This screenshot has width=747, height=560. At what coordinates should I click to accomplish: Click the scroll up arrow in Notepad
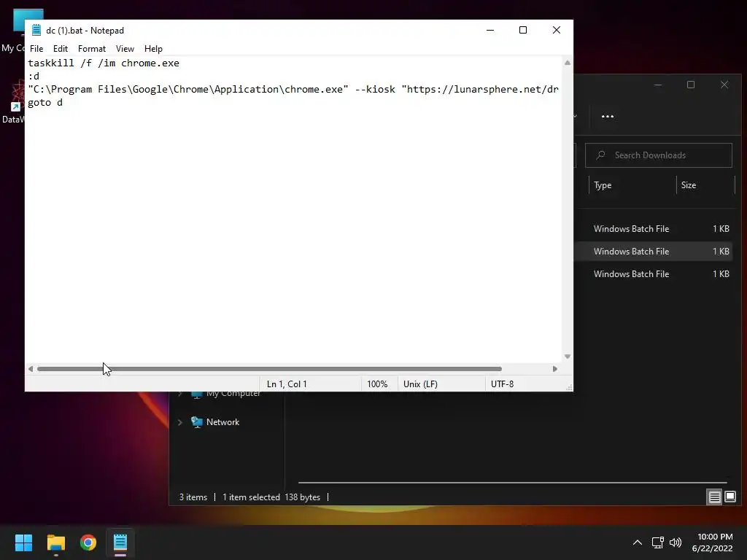(x=568, y=63)
